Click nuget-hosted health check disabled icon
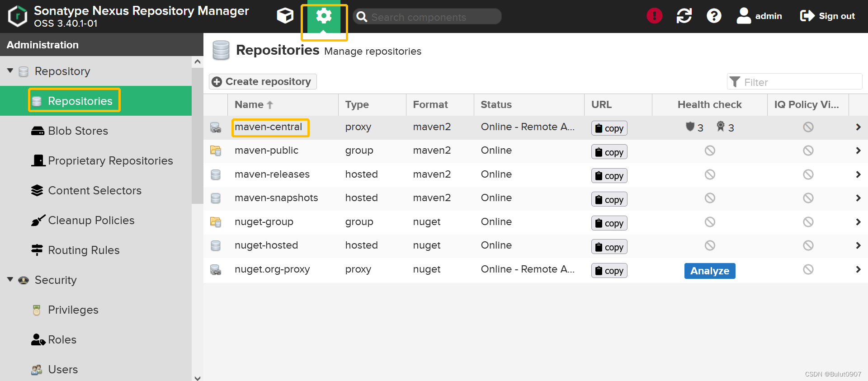868x381 pixels. pyautogui.click(x=710, y=245)
